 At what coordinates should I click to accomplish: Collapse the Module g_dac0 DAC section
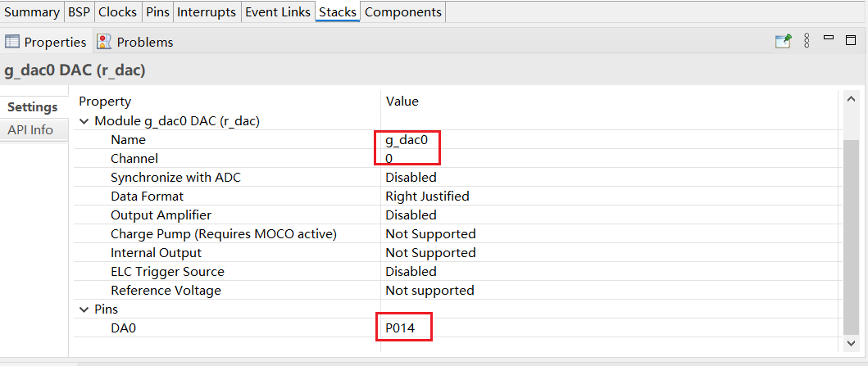[x=84, y=121]
